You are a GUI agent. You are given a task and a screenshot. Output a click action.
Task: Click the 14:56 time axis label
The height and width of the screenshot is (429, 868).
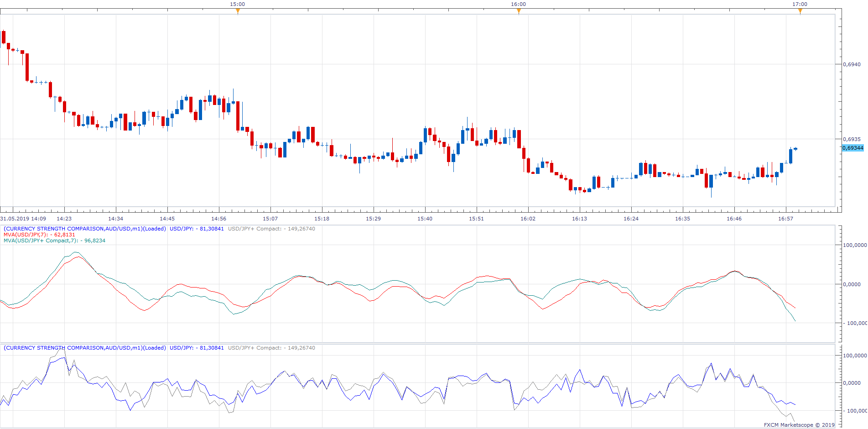pos(219,219)
